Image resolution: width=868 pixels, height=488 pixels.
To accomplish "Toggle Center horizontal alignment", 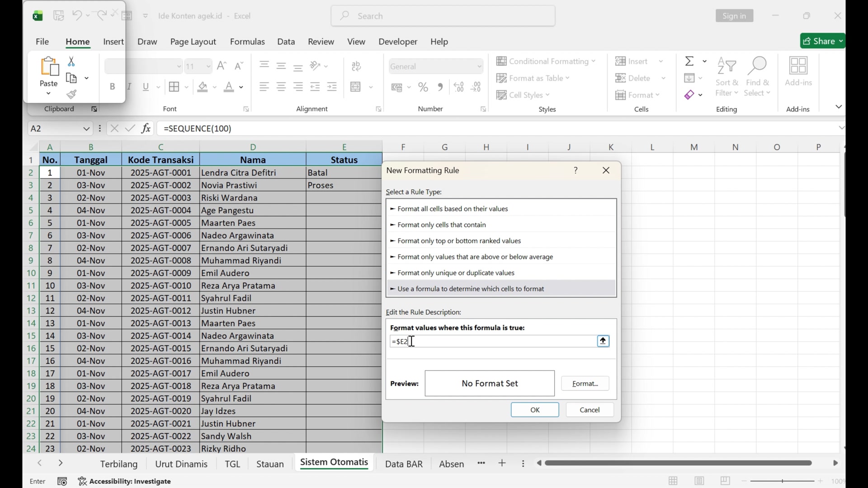I will pyautogui.click(x=281, y=87).
